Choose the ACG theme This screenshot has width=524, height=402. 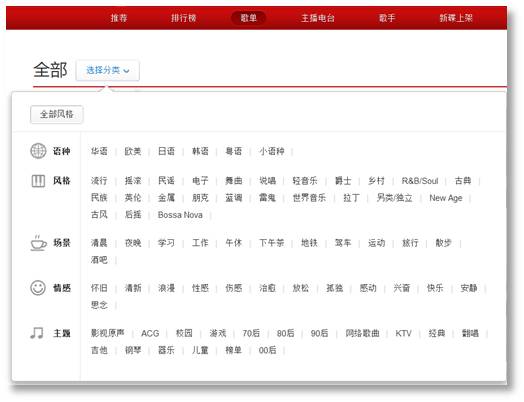(x=150, y=333)
